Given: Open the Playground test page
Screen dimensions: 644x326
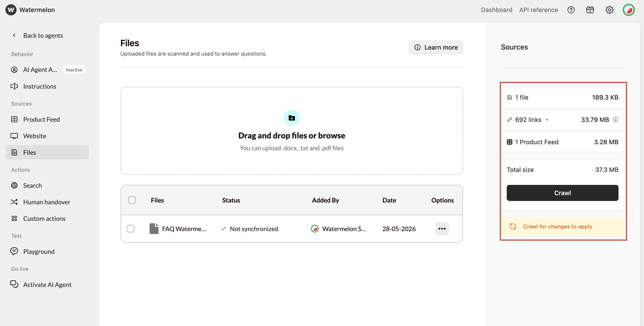Looking at the screenshot, I should tap(47, 251).
